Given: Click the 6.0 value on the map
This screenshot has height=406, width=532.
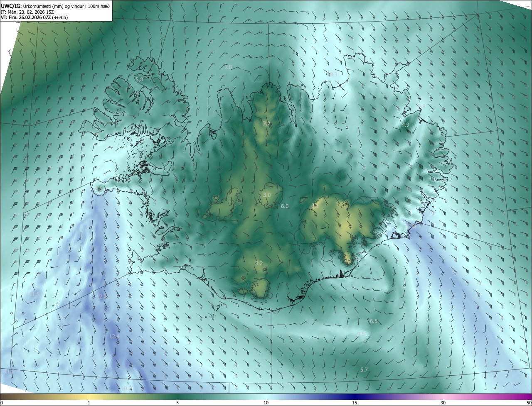Looking at the screenshot, I should click(x=285, y=206).
